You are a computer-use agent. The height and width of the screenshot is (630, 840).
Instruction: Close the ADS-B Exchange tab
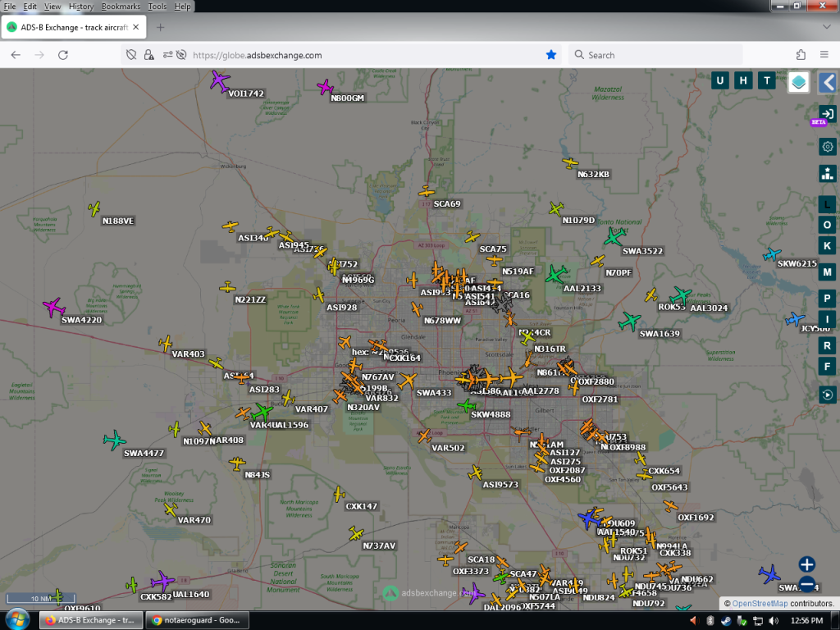pyautogui.click(x=136, y=27)
